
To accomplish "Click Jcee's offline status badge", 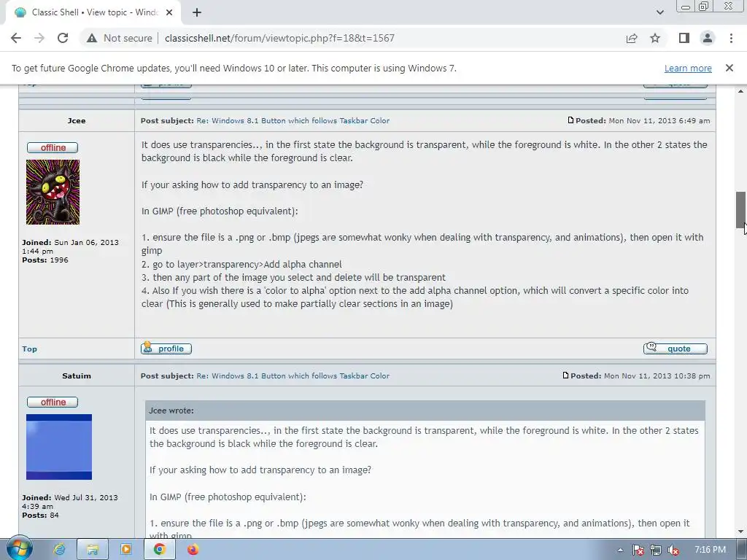I will (53, 147).
